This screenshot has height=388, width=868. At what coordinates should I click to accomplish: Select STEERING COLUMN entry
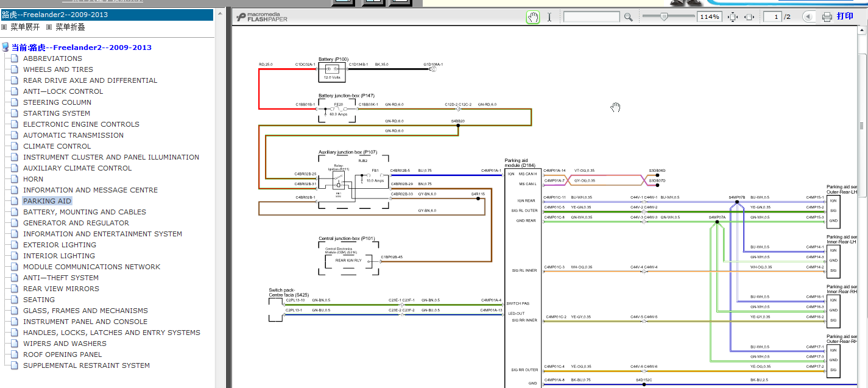[x=57, y=102]
